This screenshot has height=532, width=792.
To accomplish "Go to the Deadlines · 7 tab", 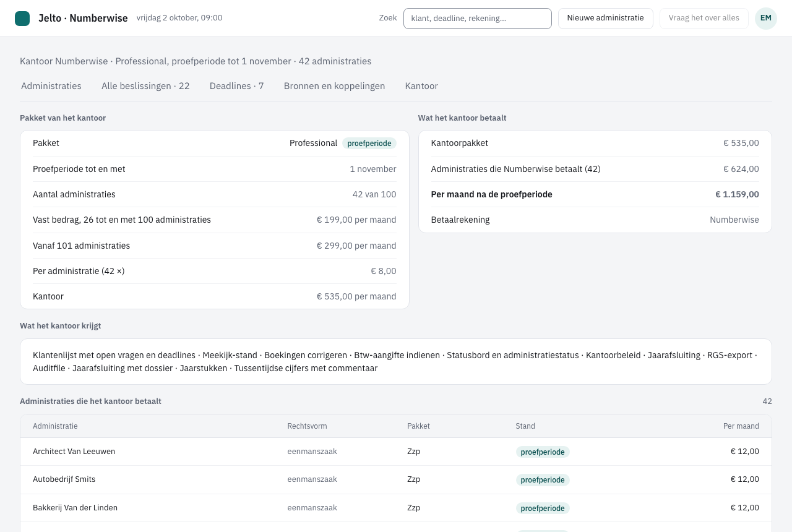I will [x=237, y=86].
